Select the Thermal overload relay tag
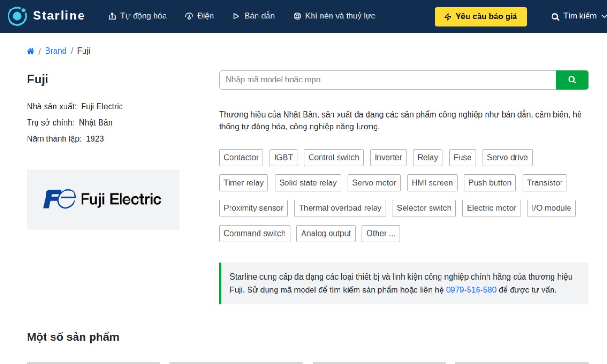The width and height of the screenshot is (607, 364). [x=340, y=208]
